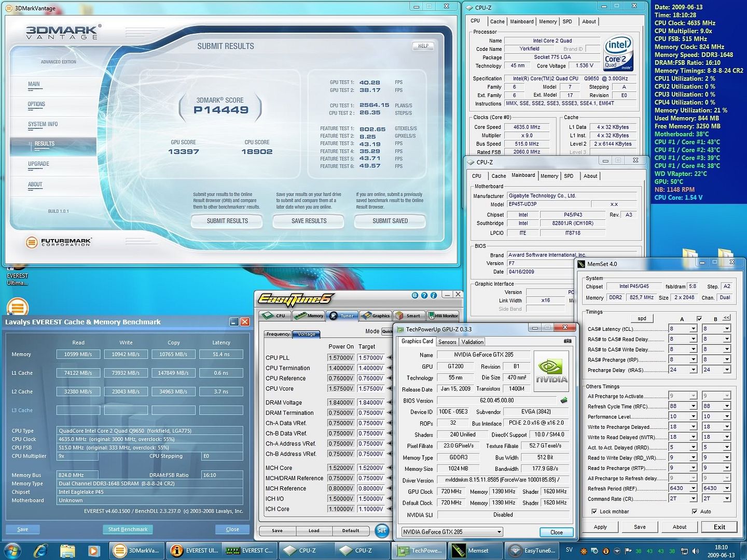Open Windows Media Player taskbar icon

94,551
